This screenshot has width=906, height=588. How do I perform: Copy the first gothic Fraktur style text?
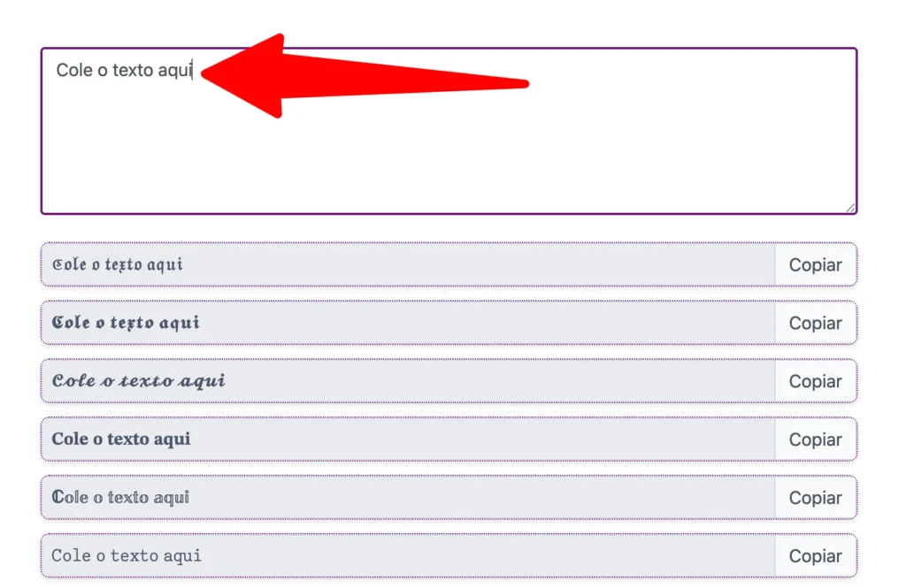815,265
